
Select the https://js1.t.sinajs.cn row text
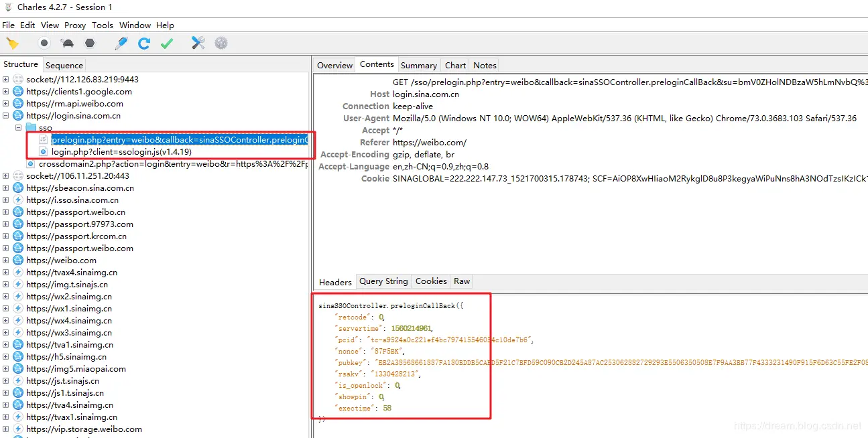pyautogui.click(x=64, y=393)
